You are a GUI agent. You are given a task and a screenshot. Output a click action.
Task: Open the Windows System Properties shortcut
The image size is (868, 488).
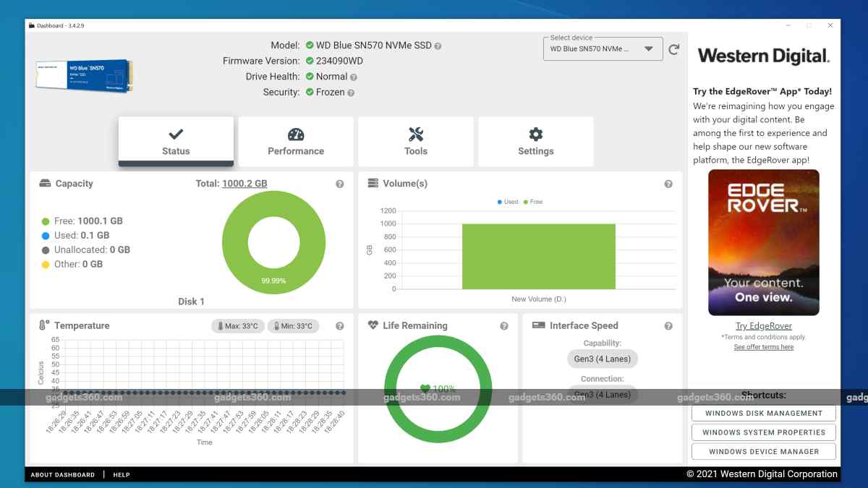coord(764,432)
